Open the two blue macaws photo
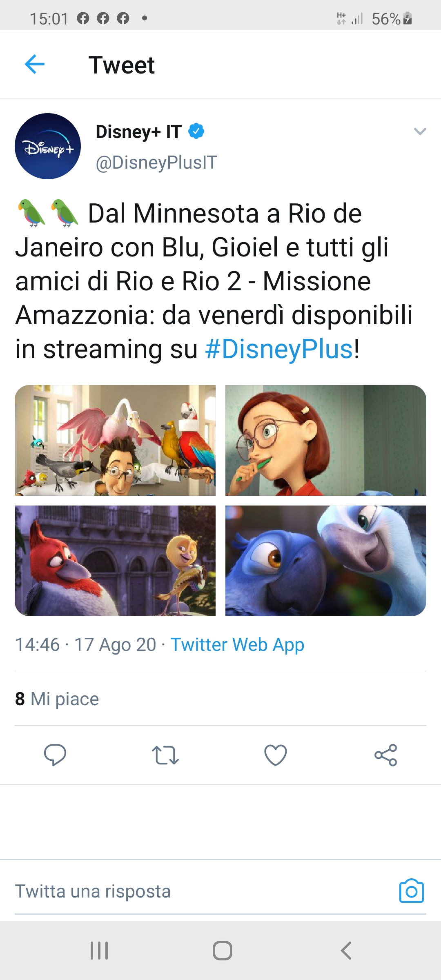The width and height of the screenshot is (441, 980). coord(326,561)
